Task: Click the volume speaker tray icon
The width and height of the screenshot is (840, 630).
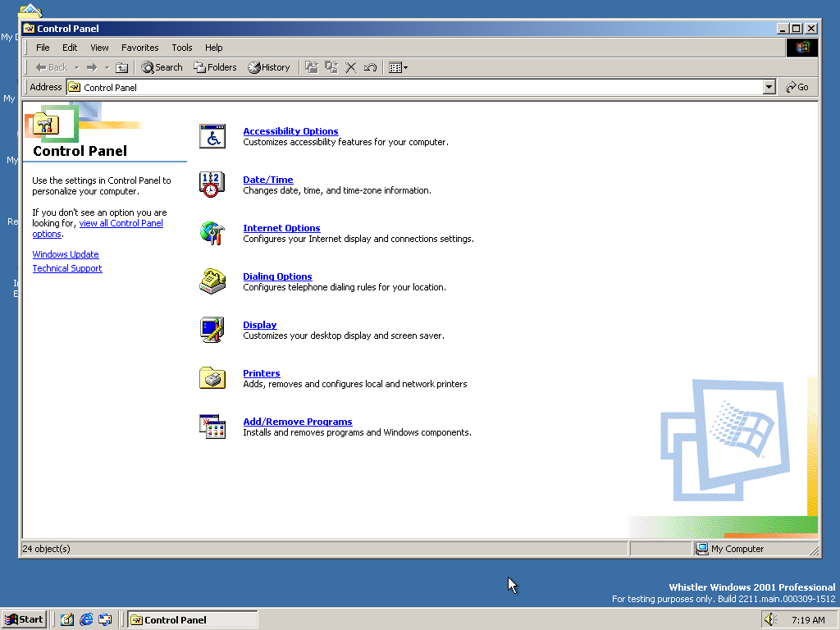Action: [770, 620]
